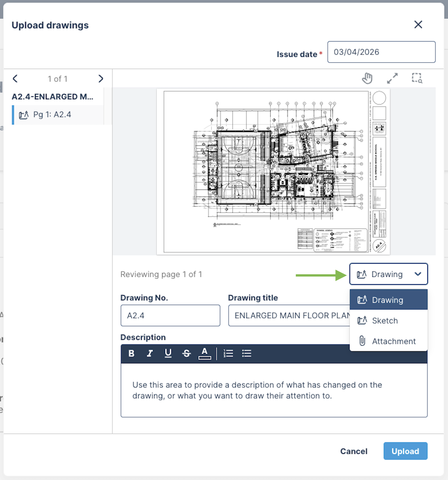This screenshot has width=448, height=480.
Task: Cancel the drawing upload
Action: [354, 451]
